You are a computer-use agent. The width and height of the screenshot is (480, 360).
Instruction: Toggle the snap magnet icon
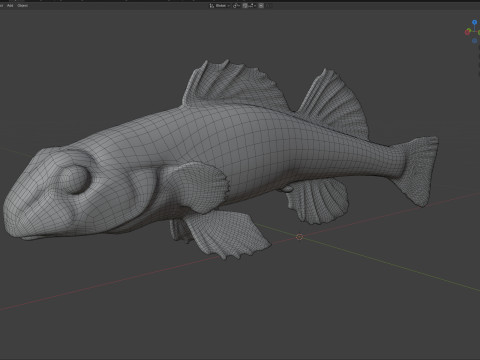click(x=245, y=6)
